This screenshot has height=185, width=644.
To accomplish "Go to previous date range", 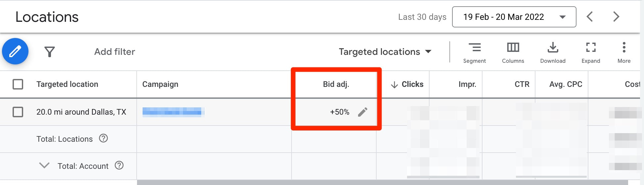I will click(590, 17).
